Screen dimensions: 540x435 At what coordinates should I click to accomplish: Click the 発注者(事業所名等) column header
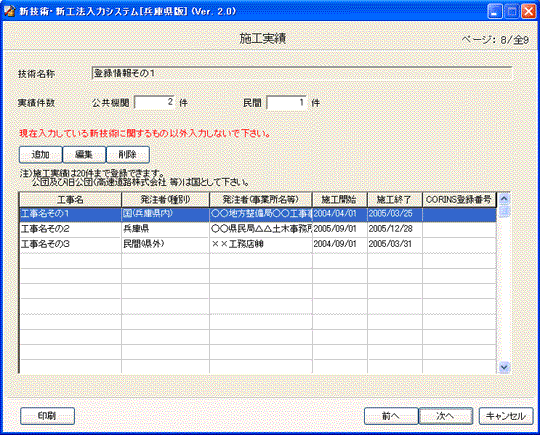261,200
